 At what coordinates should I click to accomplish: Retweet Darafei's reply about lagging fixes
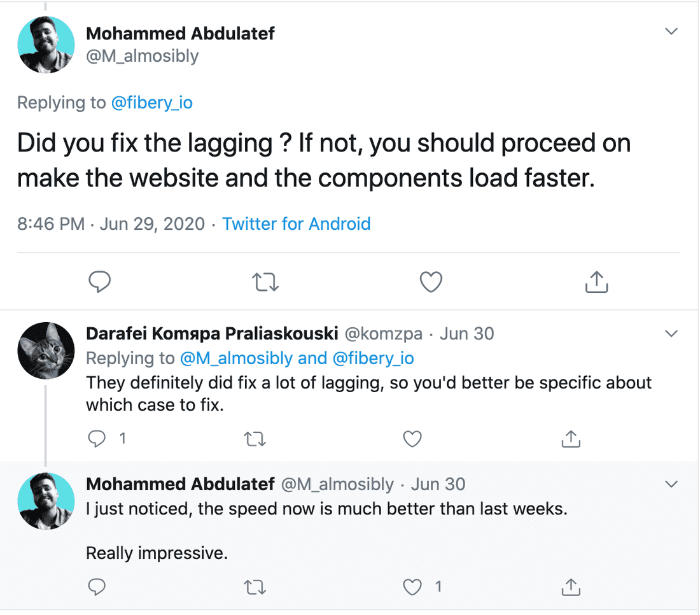tap(255, 438)
